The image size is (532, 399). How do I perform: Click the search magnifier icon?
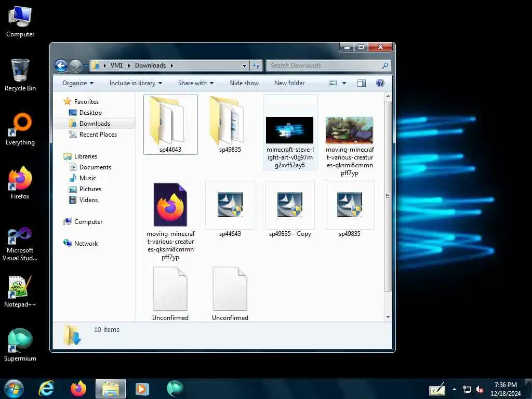click(385, 65)
